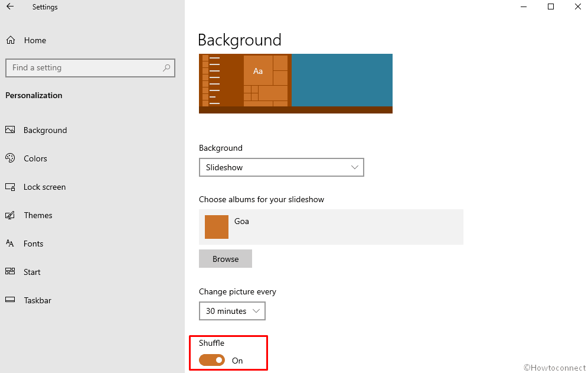Open the Background Slideshow dropdown

(x=281, y=167)
